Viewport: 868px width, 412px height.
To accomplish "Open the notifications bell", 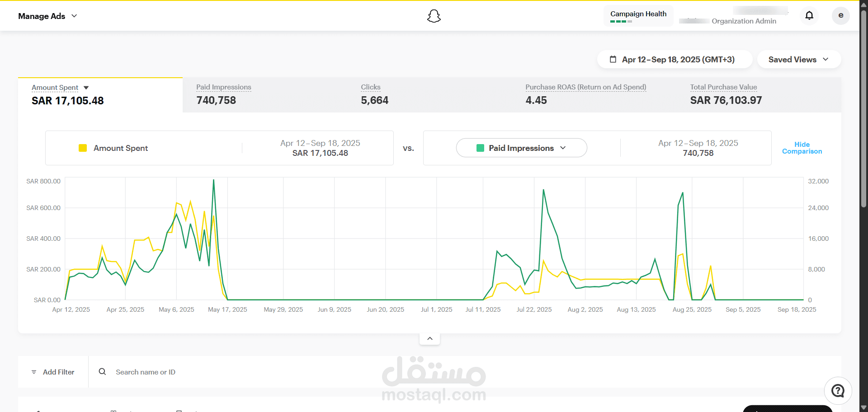I will [x=809, y=16].
